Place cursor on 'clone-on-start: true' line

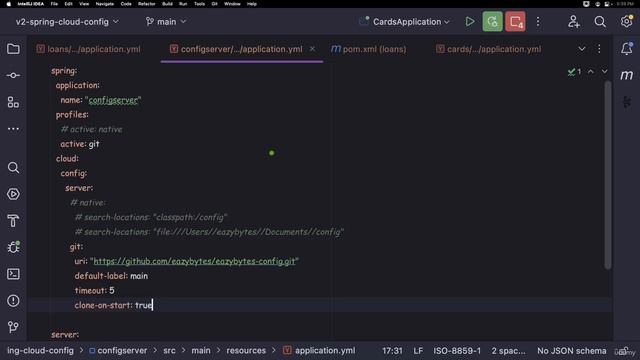point(113,305)
